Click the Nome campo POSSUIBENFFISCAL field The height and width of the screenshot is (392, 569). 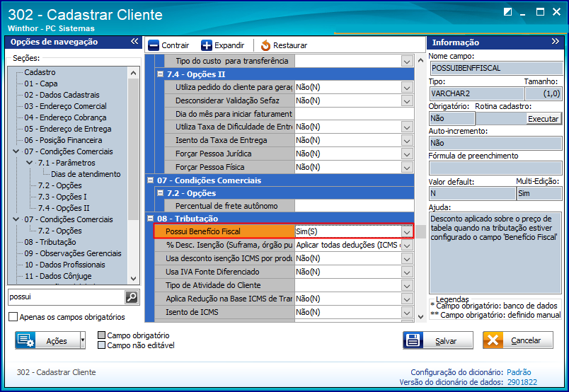coord(495,68)
